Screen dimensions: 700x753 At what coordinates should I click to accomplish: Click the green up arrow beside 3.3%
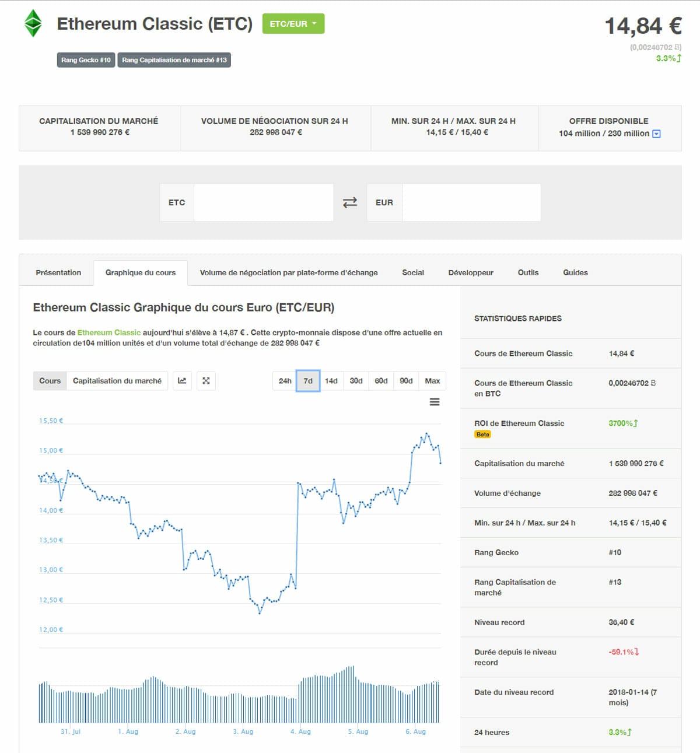tap(680, 58)
